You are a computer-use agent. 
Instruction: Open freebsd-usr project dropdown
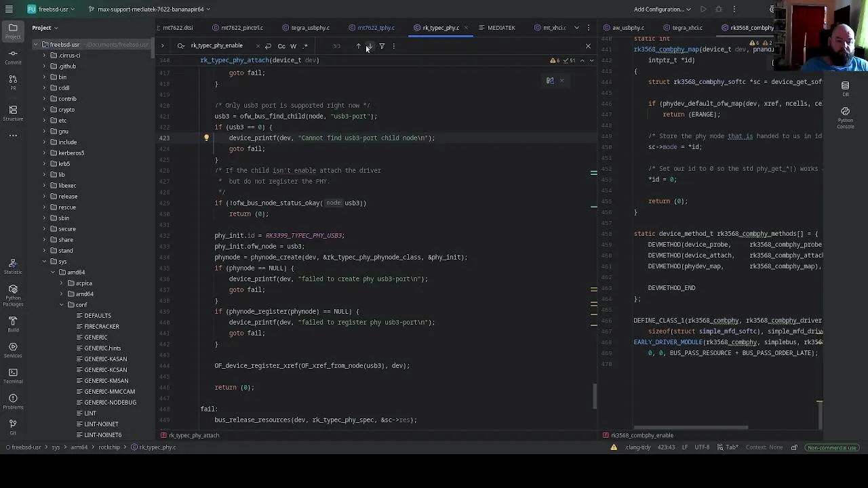52,9
